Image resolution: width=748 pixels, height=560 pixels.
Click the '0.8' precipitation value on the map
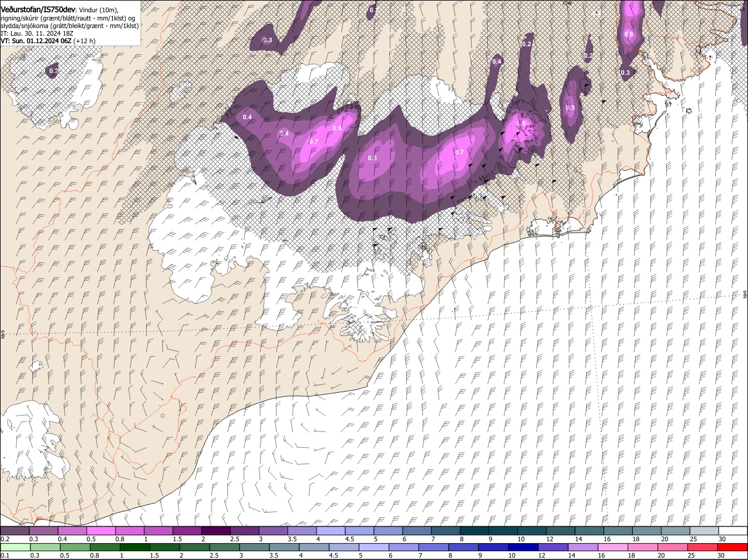[337, 129]
